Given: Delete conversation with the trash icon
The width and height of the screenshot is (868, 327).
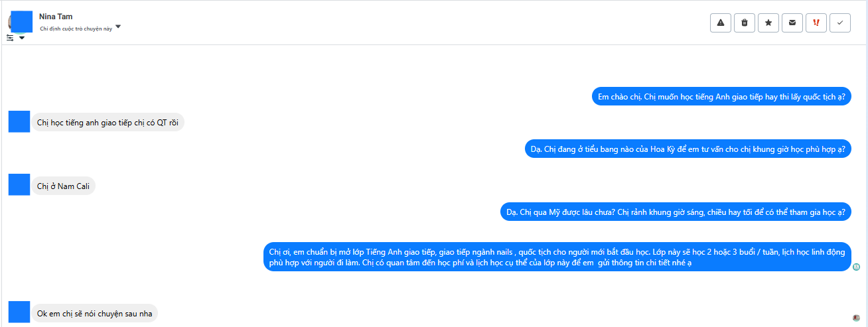Looking at the screenshot, I should point(744,23).
